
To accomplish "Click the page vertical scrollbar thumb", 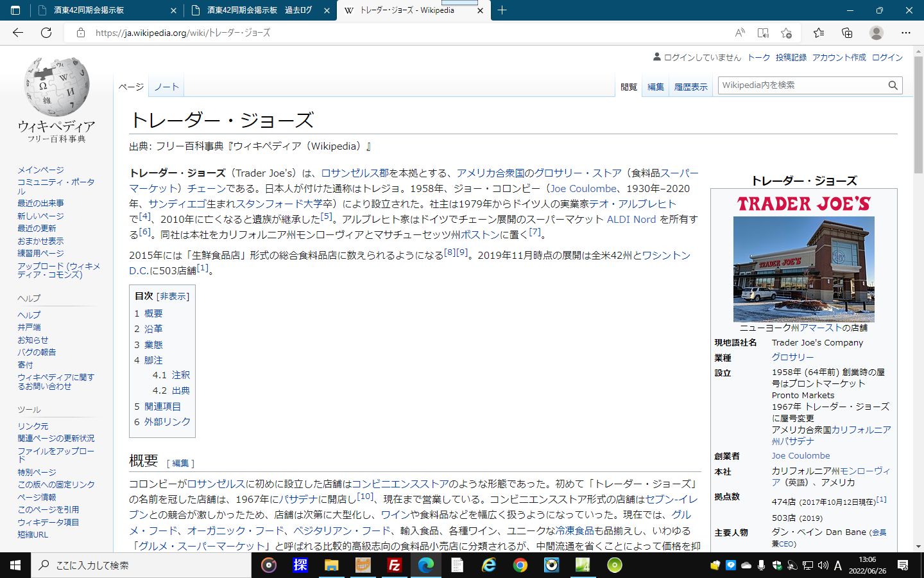I will pos(918,116).
